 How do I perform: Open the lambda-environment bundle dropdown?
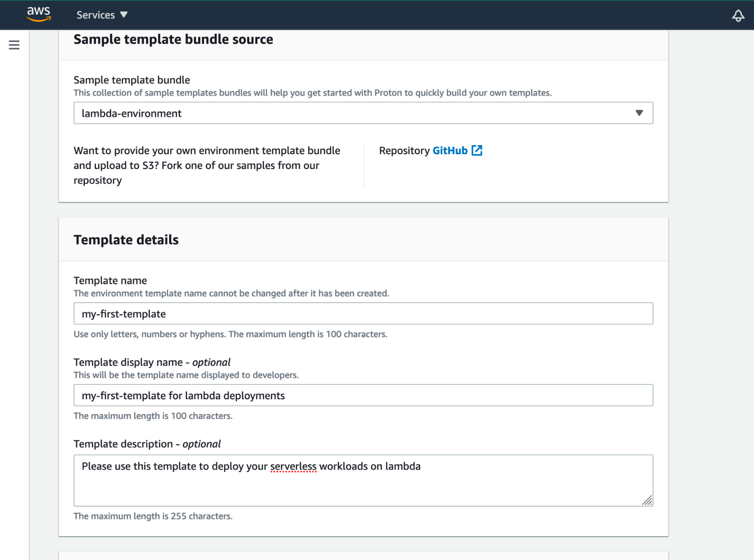coord(357,113)
